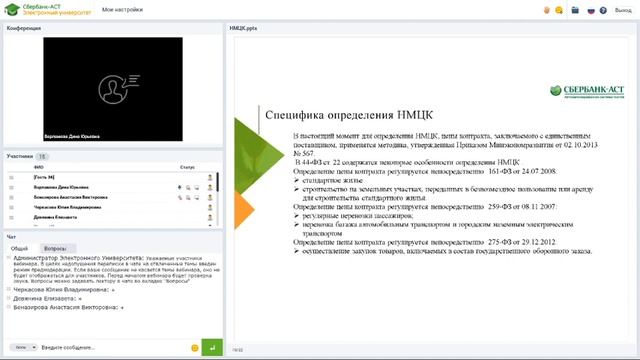Open the folder icon in top header
Viewport: 640px width, 360px height.
tap(575, 10)
